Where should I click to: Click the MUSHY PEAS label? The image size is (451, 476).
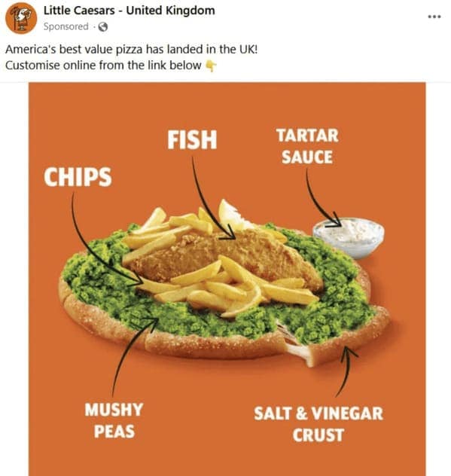tap(114, 420)
